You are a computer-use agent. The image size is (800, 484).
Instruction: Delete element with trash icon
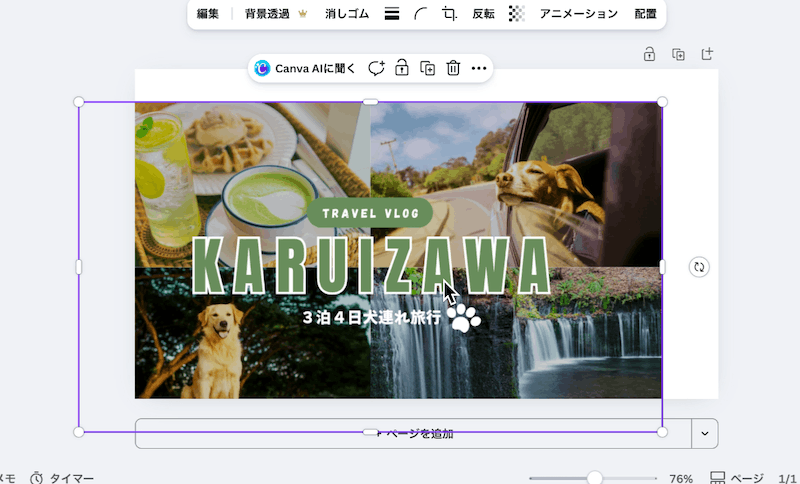click(453, 68)
